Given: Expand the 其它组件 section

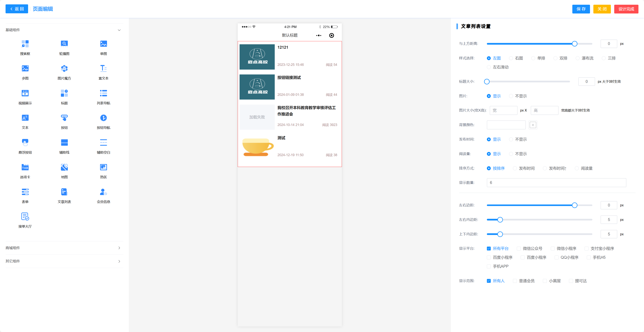Looking at the screenshot, I should coord(119,261).
